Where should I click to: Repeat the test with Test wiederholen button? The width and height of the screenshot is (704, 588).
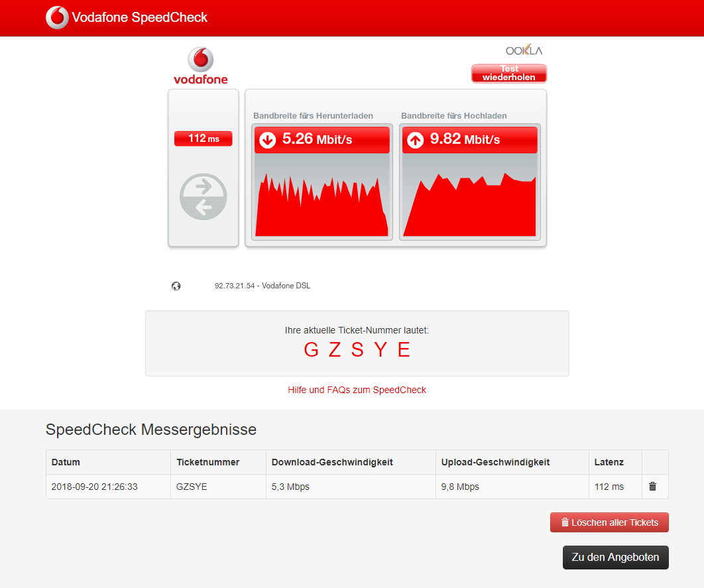coord(508,73)
